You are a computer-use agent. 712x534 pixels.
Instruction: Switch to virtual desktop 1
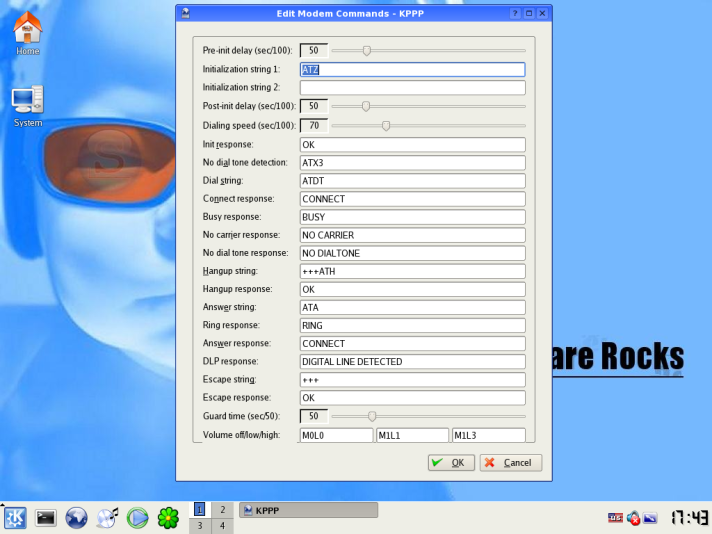coord(200,509)
